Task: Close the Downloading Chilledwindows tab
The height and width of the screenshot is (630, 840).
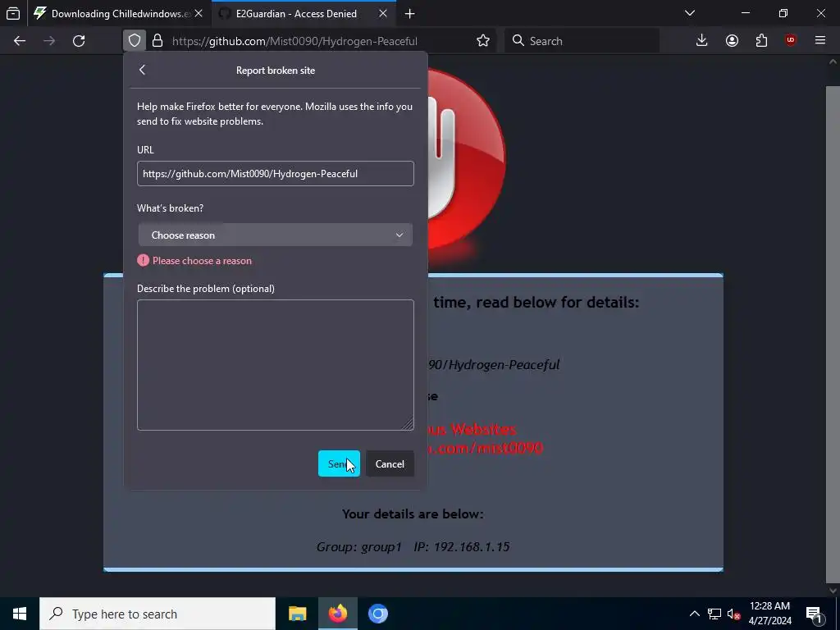Action: [x=199, y=13]
